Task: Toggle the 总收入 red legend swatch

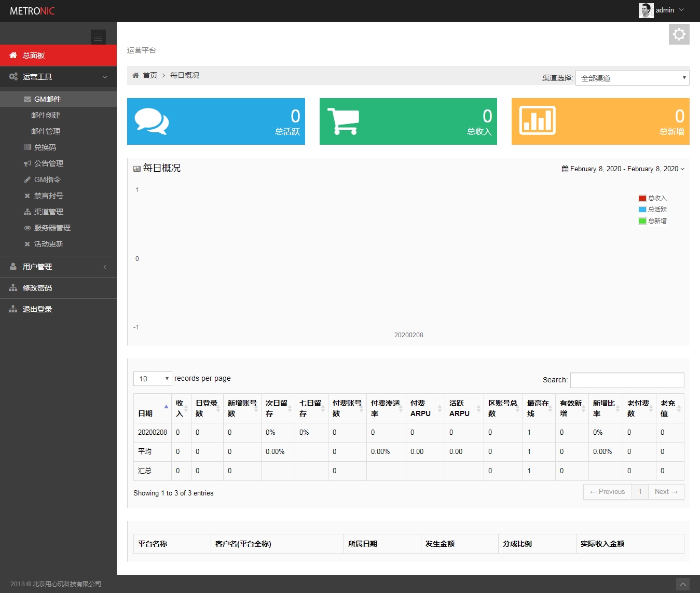Action: pos(642,198)
